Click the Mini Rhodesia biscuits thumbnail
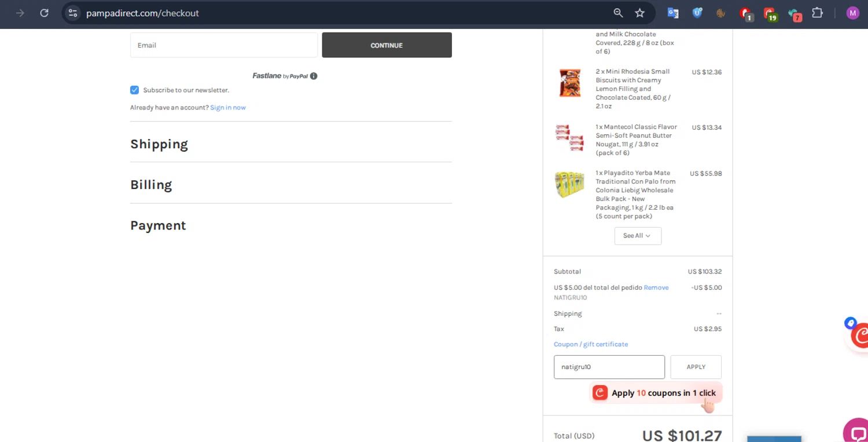868x442 pixels. point(569,83)
